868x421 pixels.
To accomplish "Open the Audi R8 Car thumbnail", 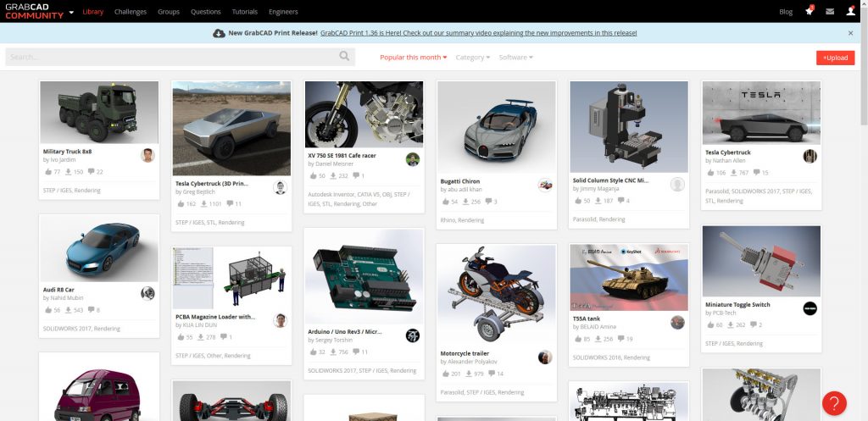I will coord(100,248).
